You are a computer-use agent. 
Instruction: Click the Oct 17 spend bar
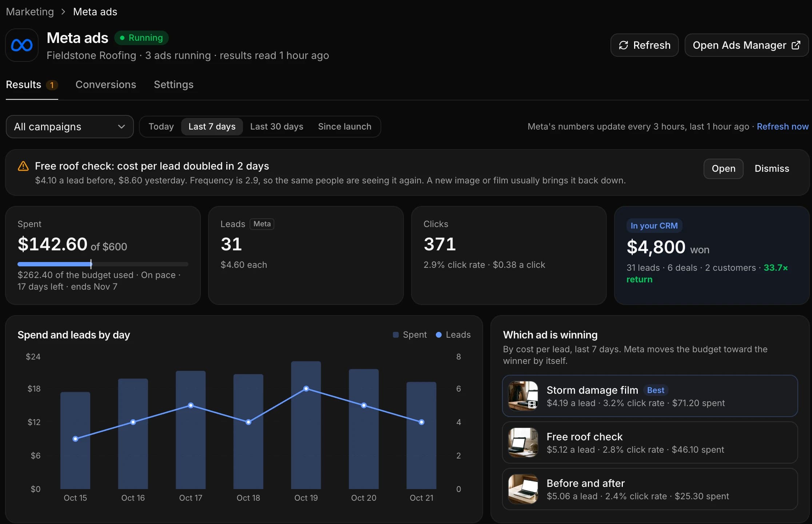coord(191,430)
